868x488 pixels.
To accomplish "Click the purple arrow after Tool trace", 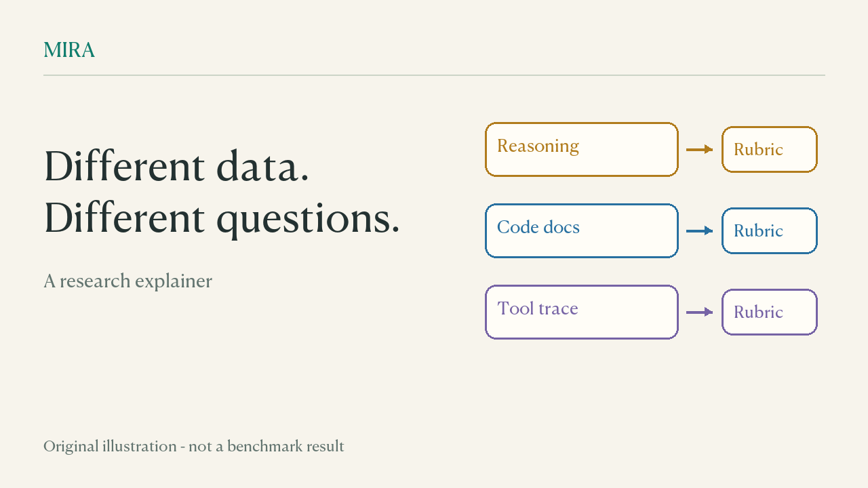I will point(699,312).
